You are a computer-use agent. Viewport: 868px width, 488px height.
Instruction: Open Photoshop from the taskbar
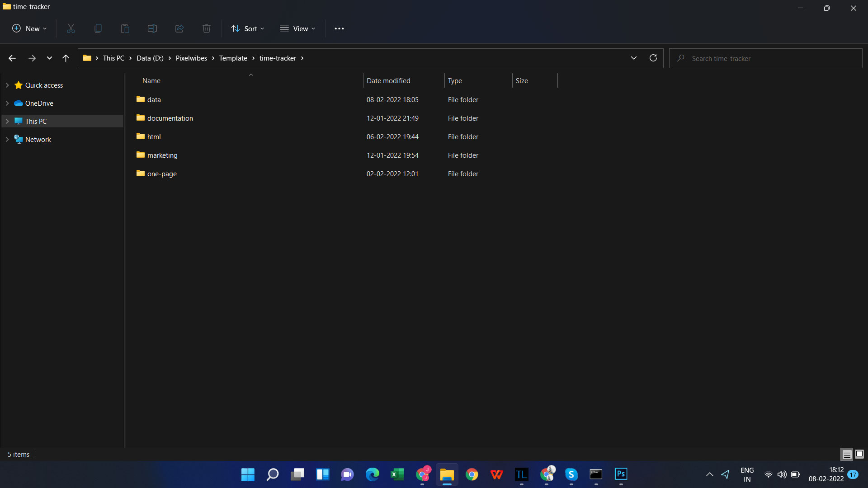pos(621,474)
